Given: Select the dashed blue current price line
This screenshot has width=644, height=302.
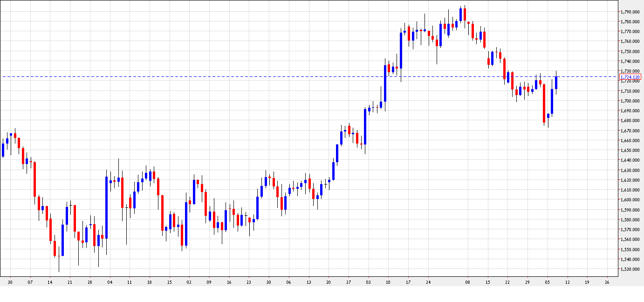Looking at the screenshot, I should [x=280, y=75].
